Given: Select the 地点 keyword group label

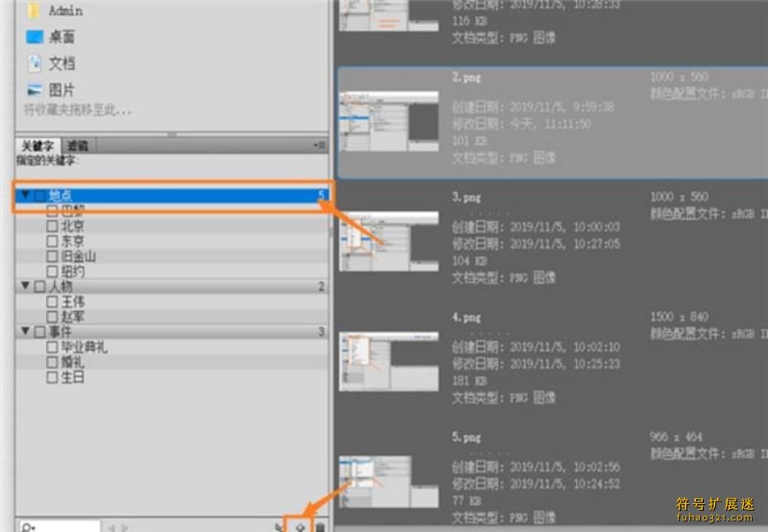Looking at the screenshot, I should 60,196.
